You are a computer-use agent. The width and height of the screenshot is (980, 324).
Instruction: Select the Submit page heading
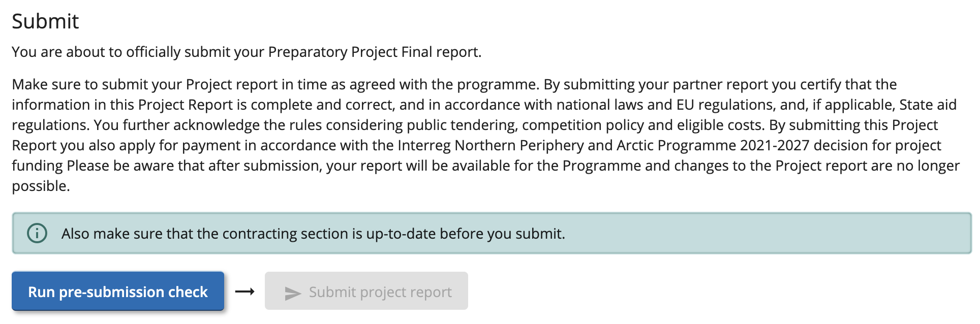(45, 21)
